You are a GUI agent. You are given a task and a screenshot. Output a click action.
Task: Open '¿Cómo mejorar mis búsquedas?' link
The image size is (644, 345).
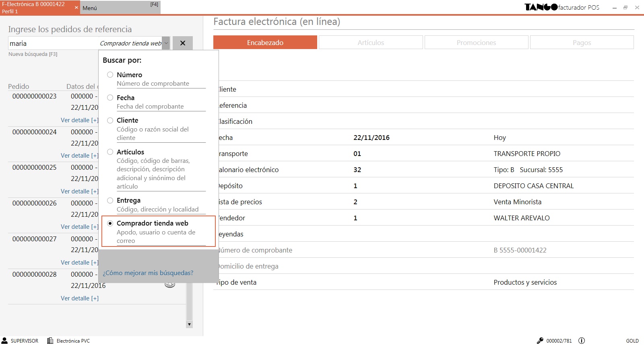pos(148,273)
